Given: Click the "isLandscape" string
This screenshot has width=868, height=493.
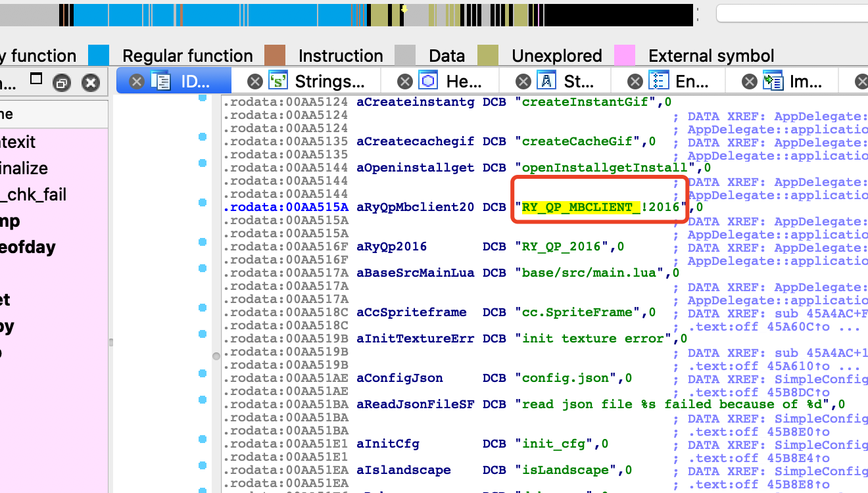Looking at the screenshot, I should coord(569,470).
